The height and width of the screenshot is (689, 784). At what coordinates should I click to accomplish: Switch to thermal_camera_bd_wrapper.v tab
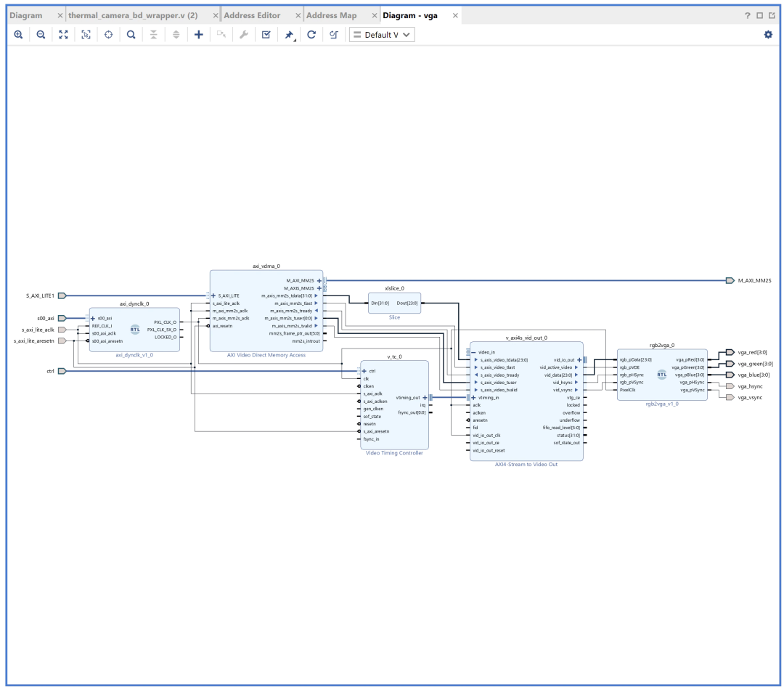(133, 15)
